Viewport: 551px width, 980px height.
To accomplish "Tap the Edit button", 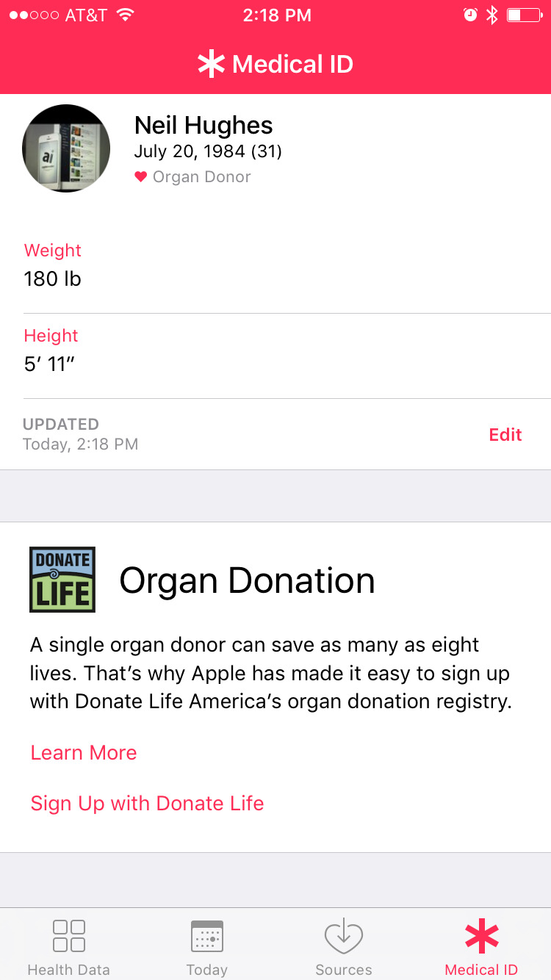I will (x=505, y=434).
